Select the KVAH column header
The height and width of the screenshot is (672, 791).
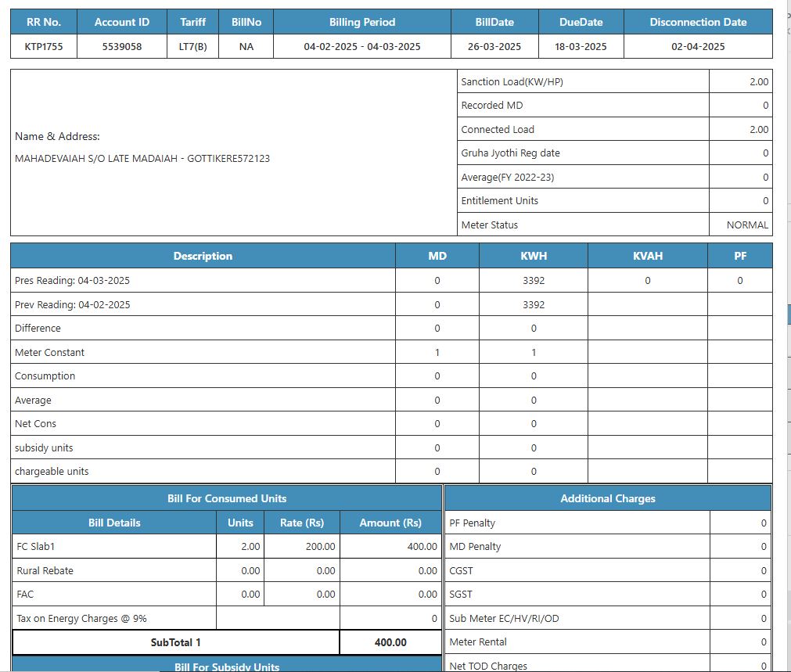648,256
